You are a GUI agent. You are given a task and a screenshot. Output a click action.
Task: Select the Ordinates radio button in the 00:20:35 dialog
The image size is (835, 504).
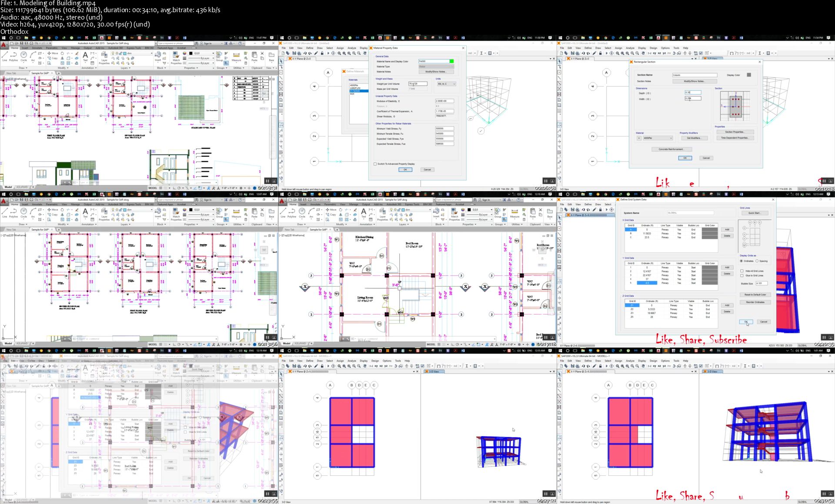741,261
